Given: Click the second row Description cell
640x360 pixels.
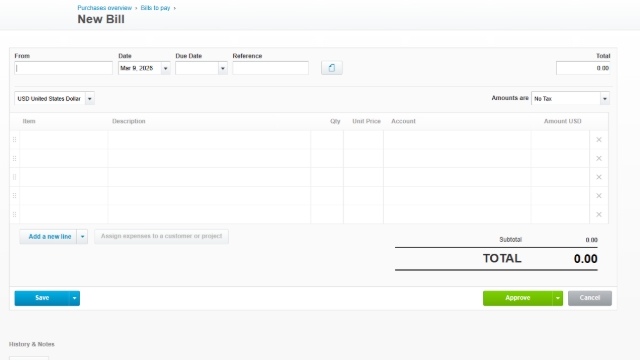Looking at the screenshot, I should point(209,158).
